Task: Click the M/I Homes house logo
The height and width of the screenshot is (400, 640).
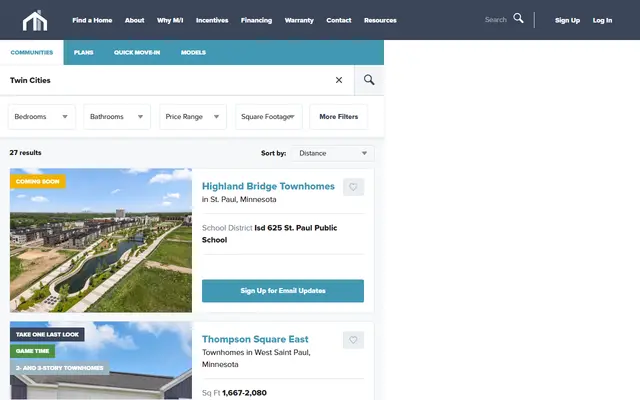Action: click(35, 20)
